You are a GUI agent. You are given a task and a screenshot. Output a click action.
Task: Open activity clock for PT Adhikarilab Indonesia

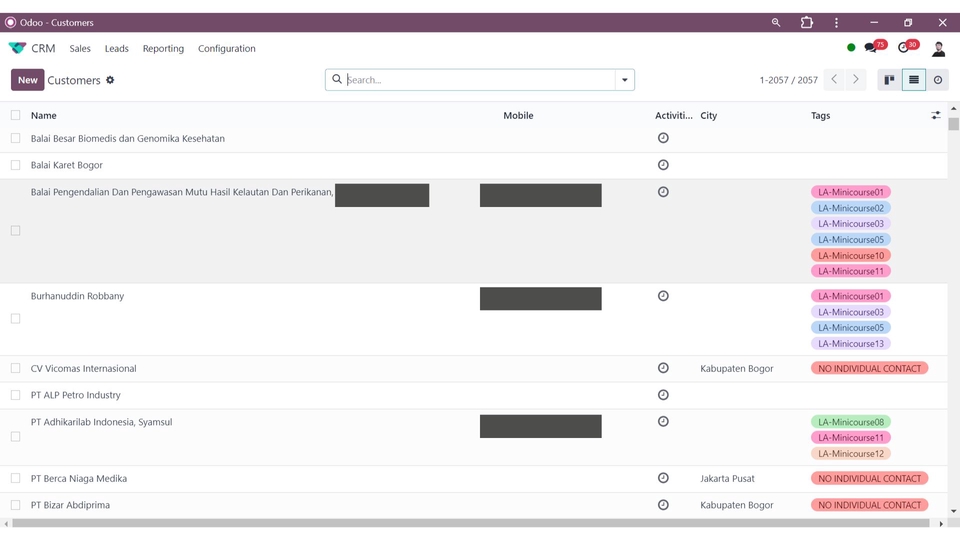click(663, 421)
